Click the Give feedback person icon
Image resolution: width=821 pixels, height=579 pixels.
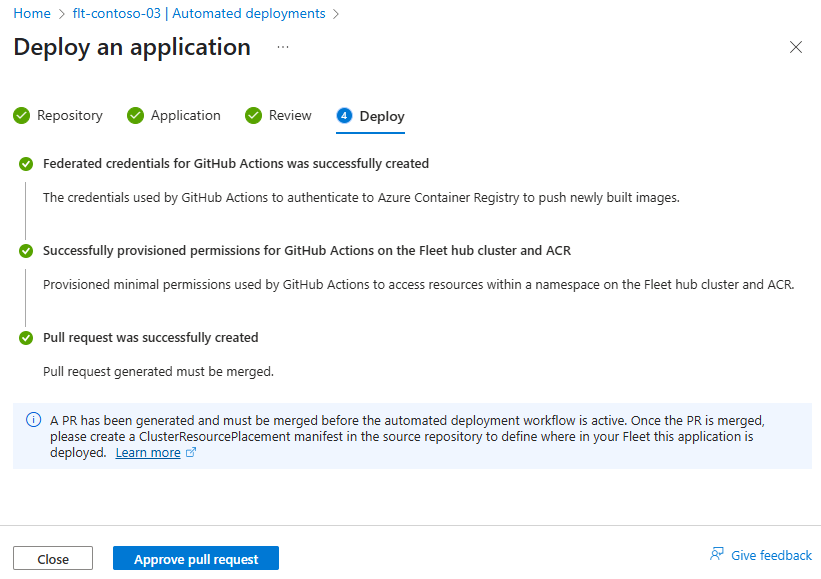tap(717, 555)
